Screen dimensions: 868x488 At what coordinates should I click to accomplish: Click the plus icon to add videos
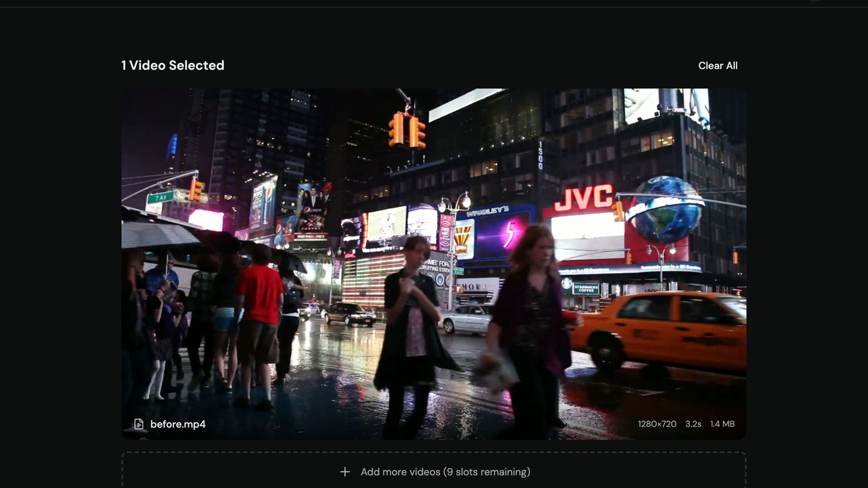[345, 472]
